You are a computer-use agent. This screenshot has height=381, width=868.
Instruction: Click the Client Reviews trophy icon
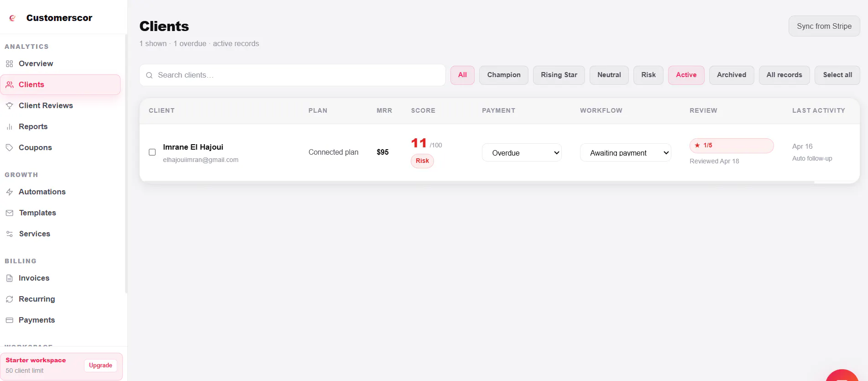coord(9,106)
